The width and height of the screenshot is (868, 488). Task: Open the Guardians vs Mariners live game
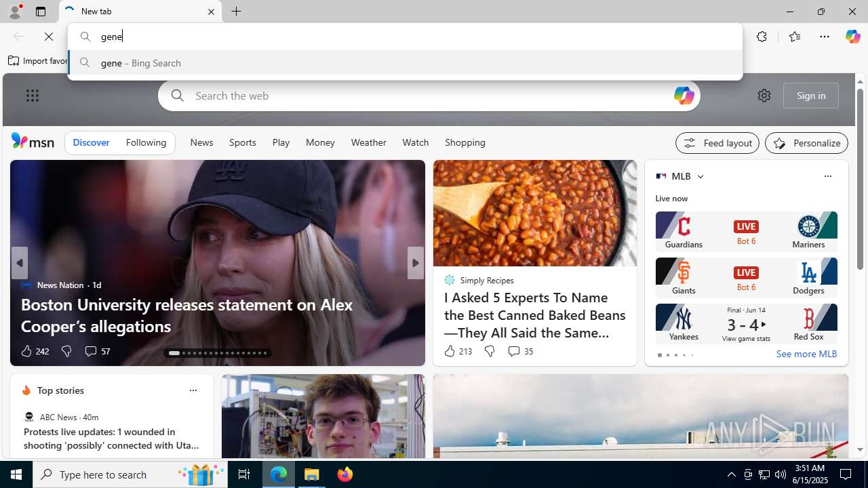(x=746, y=231)
